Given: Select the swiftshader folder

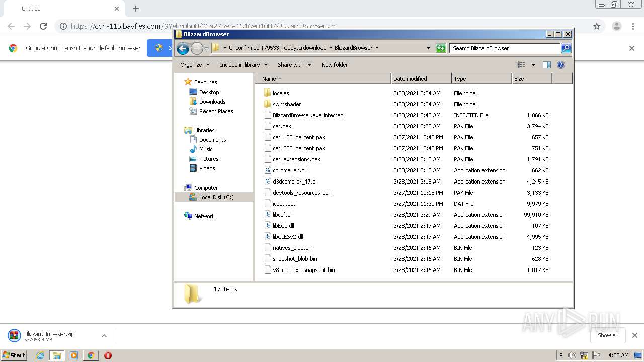Looking at the screenshot, I should [x=287, y=104].
